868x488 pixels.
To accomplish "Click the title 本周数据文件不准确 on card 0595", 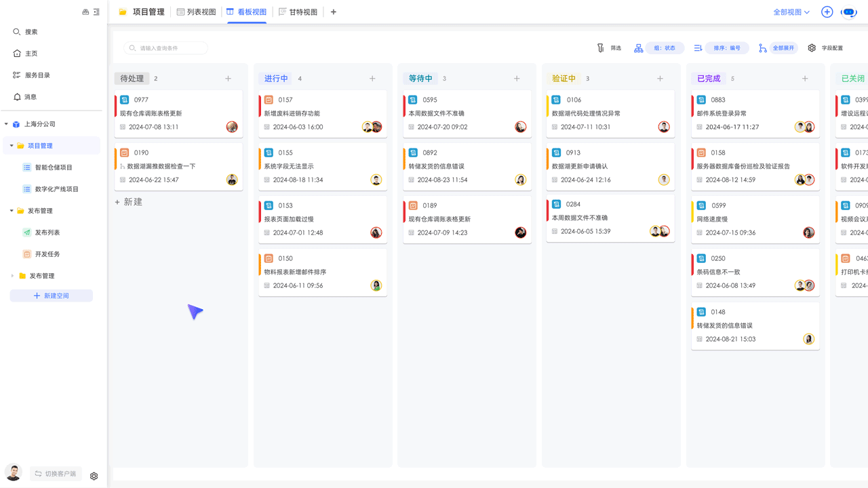I will tap(437, 113).
